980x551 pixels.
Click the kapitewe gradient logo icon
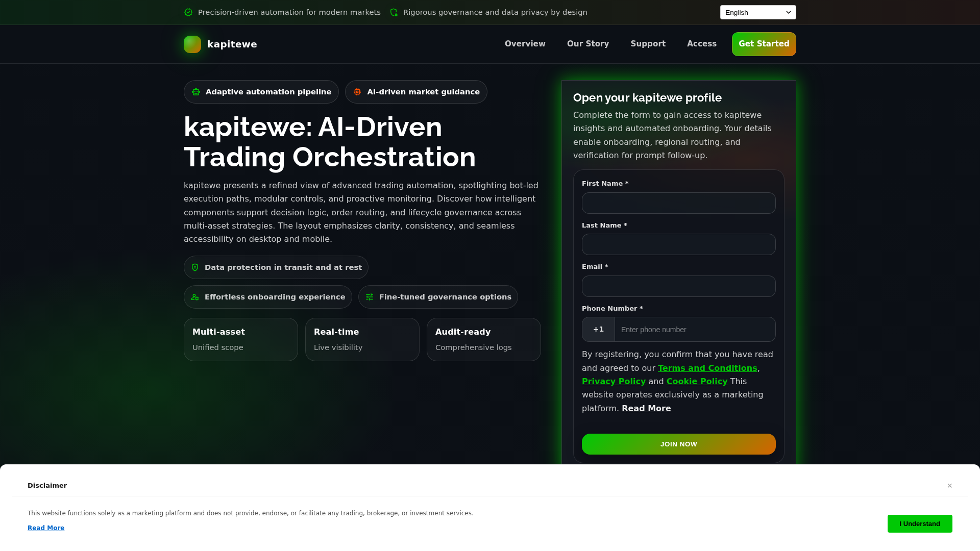192,44
